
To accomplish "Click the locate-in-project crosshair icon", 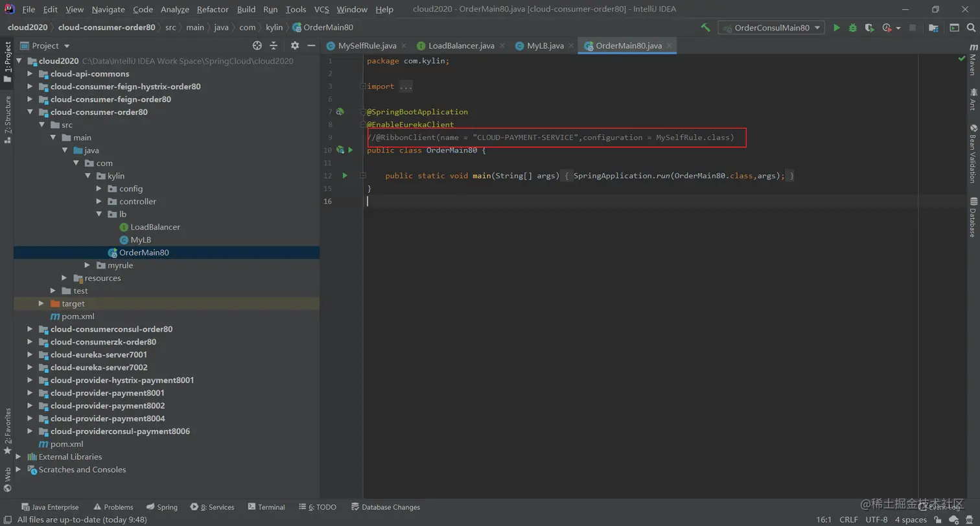I will [x=257, y=45].
